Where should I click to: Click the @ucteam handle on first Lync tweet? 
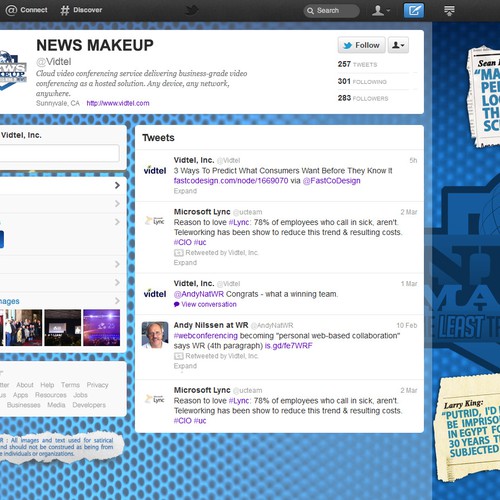coord(247,212)
